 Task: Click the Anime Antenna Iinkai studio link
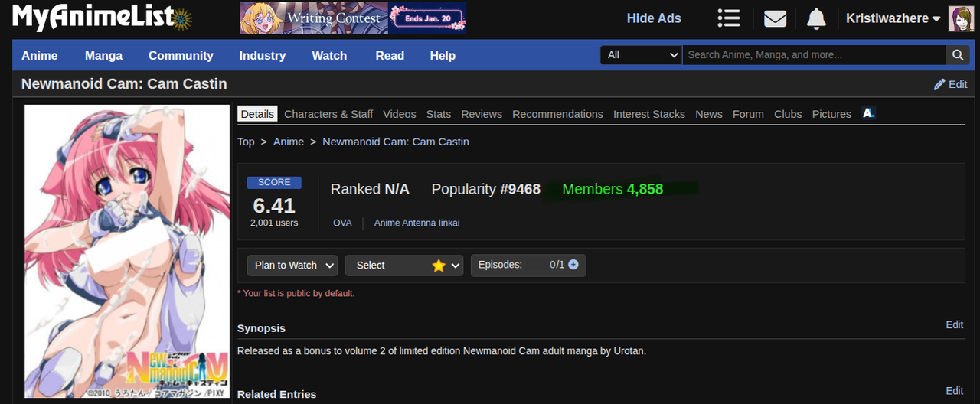tap(416, 223)
